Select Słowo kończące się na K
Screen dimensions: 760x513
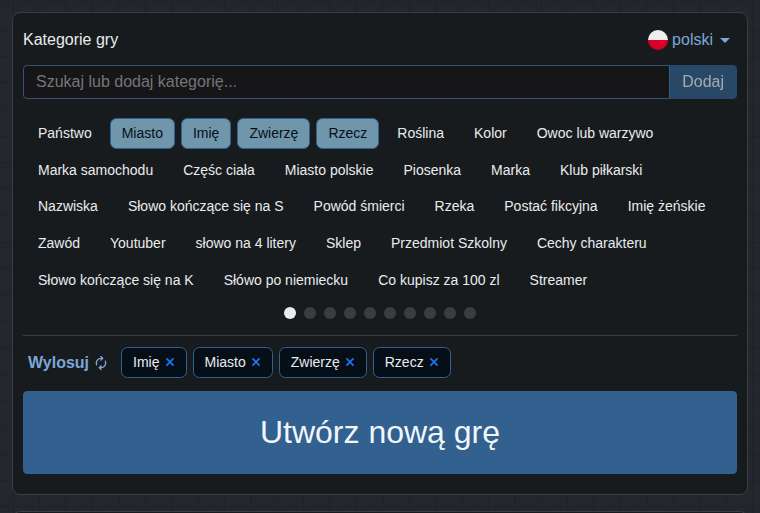pos(116,280)
